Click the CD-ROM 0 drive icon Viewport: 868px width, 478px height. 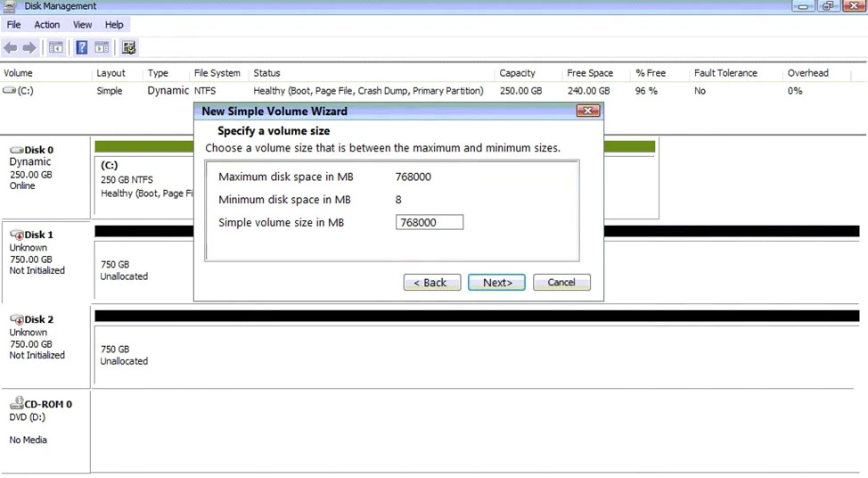16,404
